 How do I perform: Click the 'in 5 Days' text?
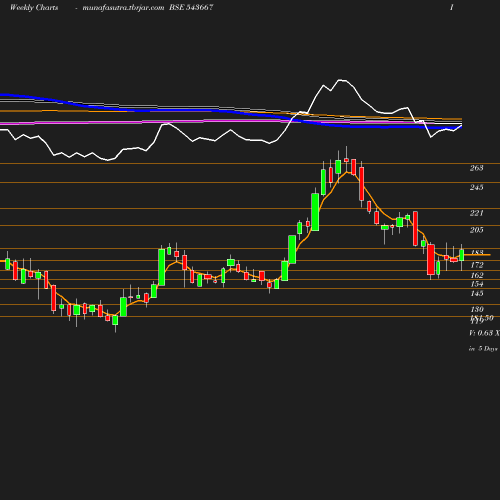[x=483, y=349]
